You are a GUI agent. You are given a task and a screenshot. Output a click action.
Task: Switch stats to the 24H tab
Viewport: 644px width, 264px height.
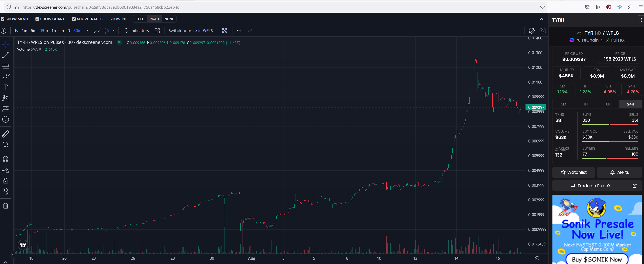(631, 104)
